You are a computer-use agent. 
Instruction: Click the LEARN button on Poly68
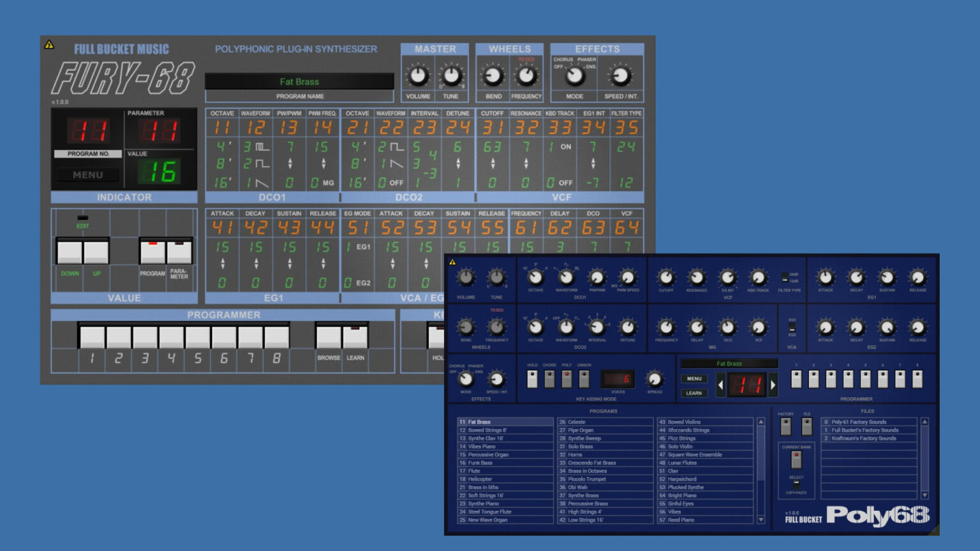[694, 393]
